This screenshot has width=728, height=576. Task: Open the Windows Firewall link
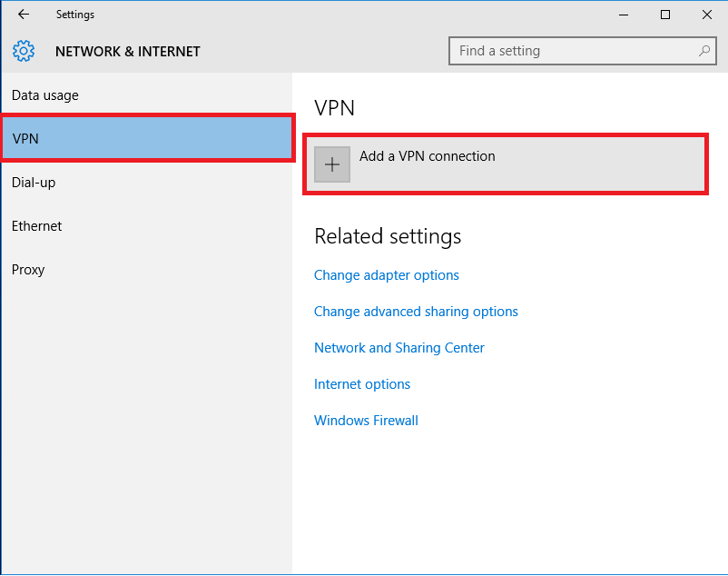[367, 421]
